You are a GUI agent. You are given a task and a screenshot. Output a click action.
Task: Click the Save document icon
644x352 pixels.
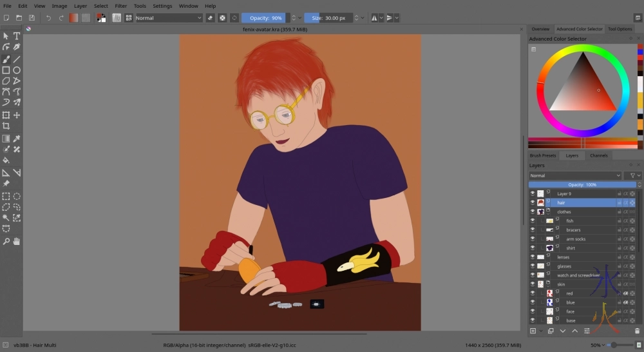pos(33,18)
